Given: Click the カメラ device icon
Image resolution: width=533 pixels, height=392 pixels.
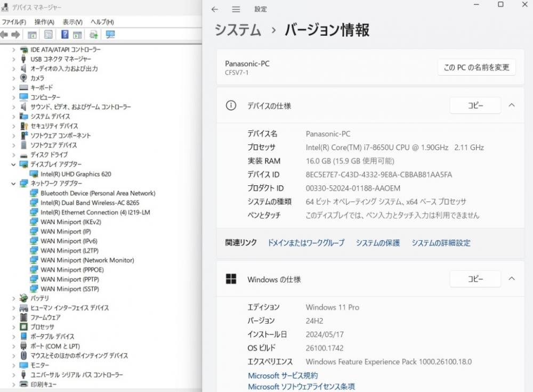Looking at the screenshot, I should pyautogui.click(x=23, y=78).
